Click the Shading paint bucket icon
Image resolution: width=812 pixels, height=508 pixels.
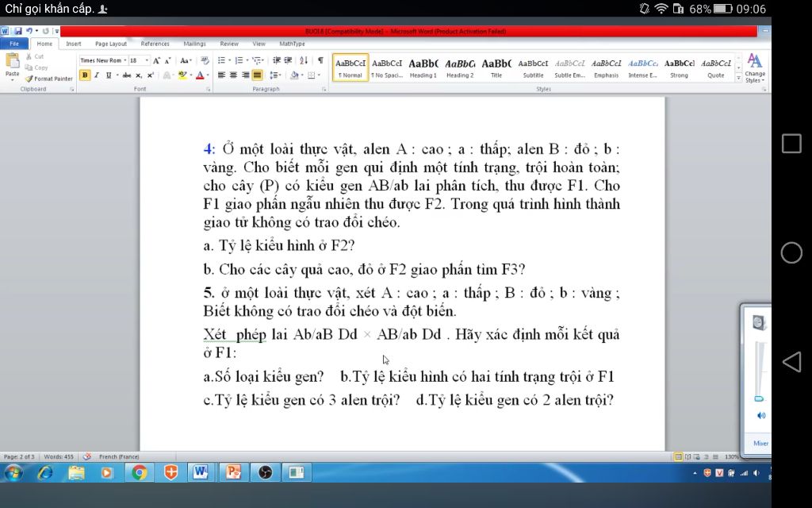[x=295, y=75]
